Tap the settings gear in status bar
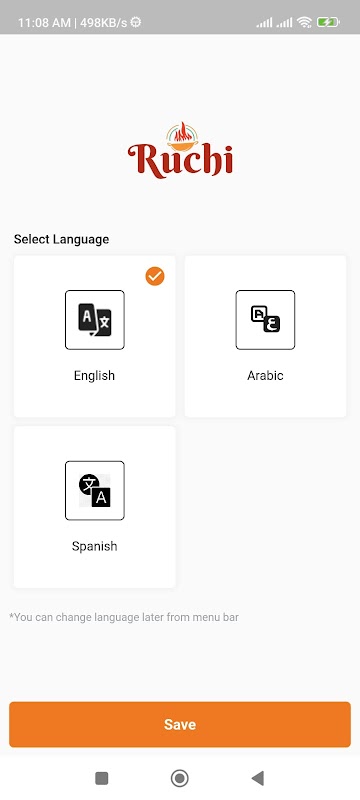360x800 pixels. coord(136,22)
